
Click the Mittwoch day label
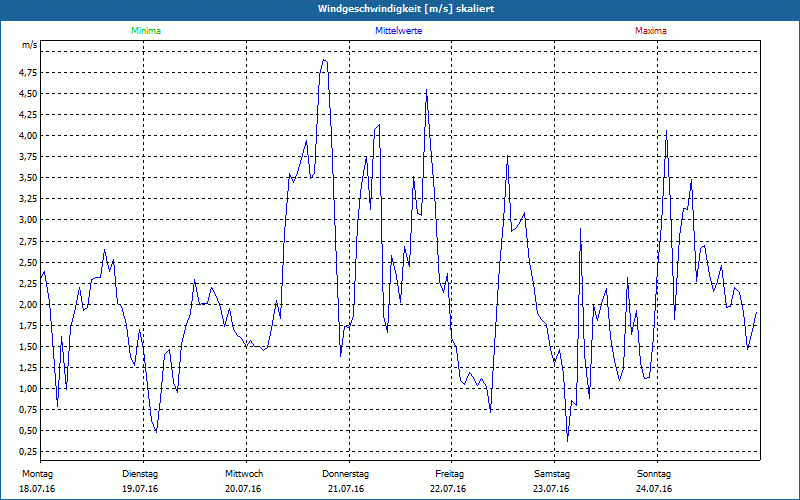(244, 474)
